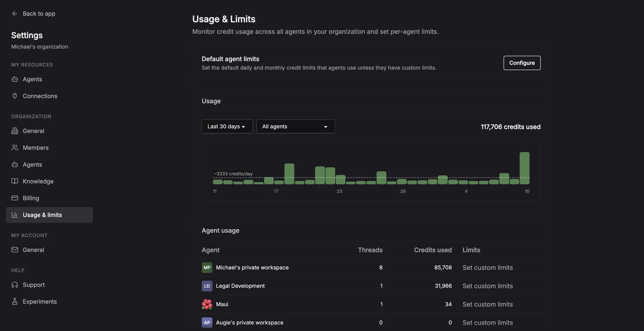Open the Members page
This screenshot has height=331, width=644.
coord(49,148)
